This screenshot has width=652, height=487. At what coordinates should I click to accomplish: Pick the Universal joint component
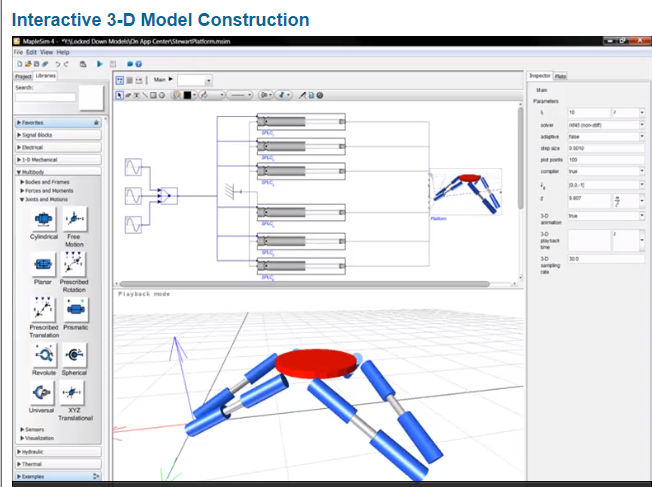point(44,392)
